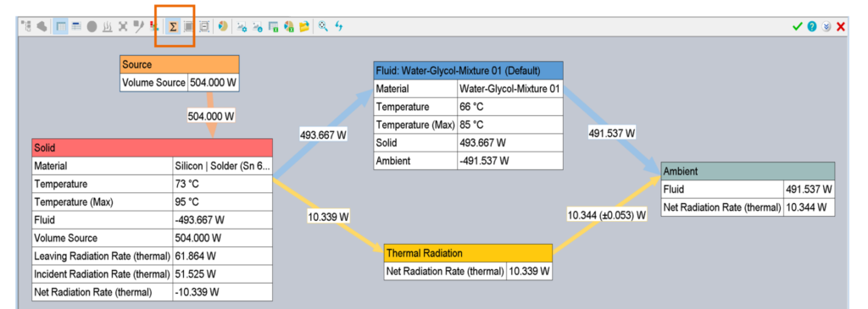Click the 10.344 (±0.053) W arrow label

coord(607,214)
